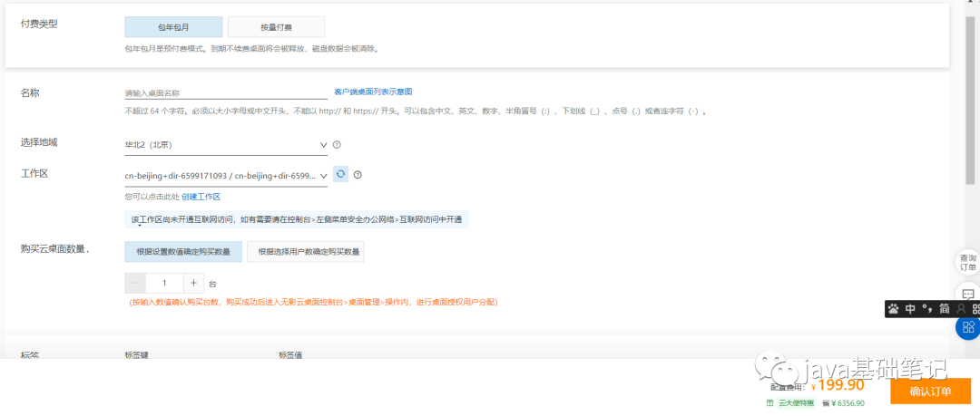Click the 购买云桌面数量 label

tap(55, 249)
